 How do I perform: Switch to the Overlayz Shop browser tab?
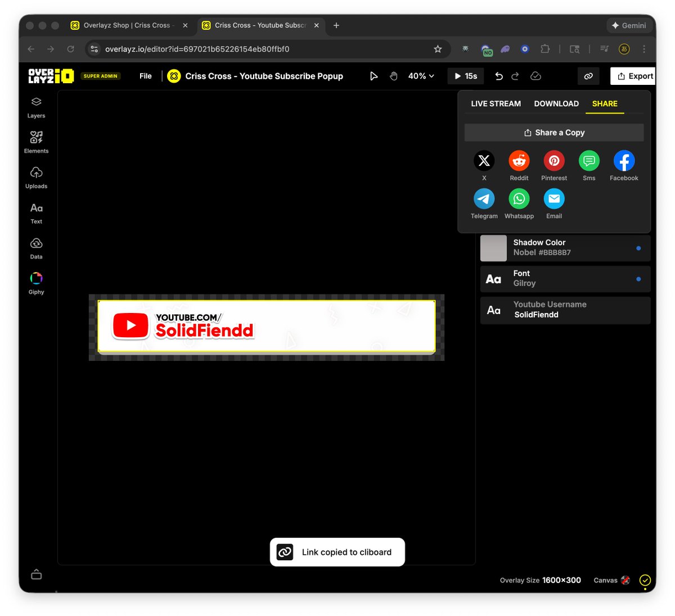128,25
